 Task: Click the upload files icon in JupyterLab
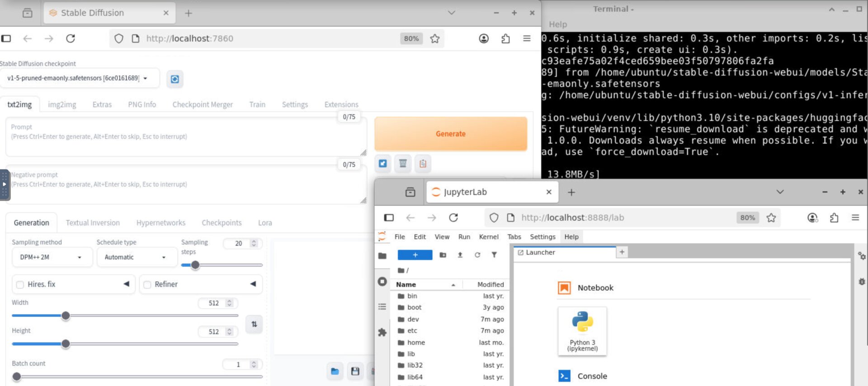(460, 255)
